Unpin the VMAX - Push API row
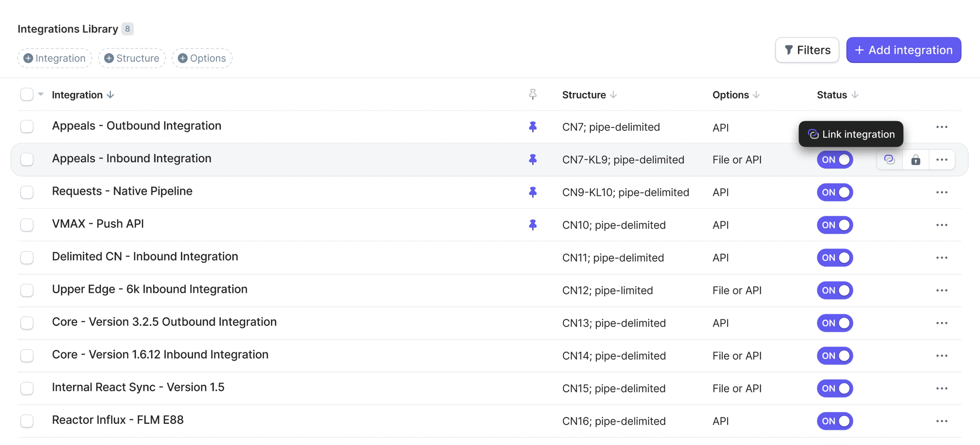 (533, 225)
